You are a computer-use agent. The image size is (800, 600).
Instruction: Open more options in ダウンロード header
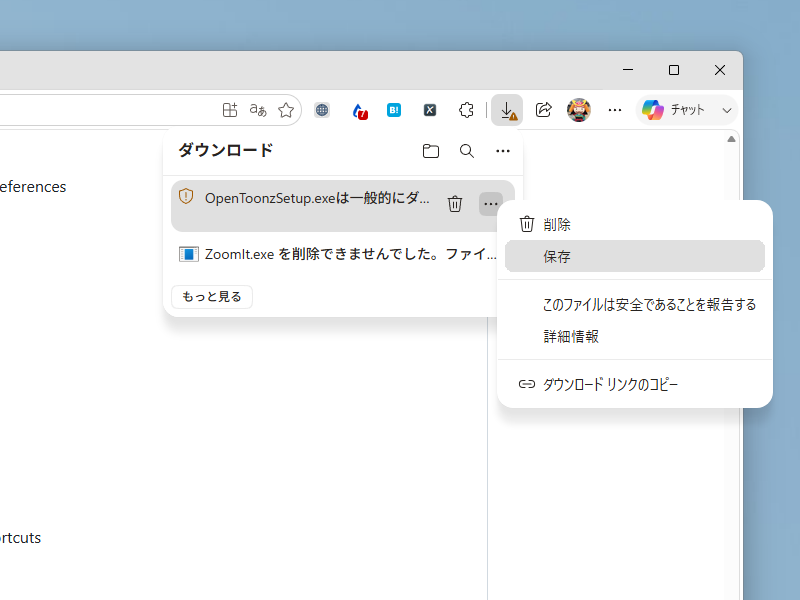click(x=503, y=151)
